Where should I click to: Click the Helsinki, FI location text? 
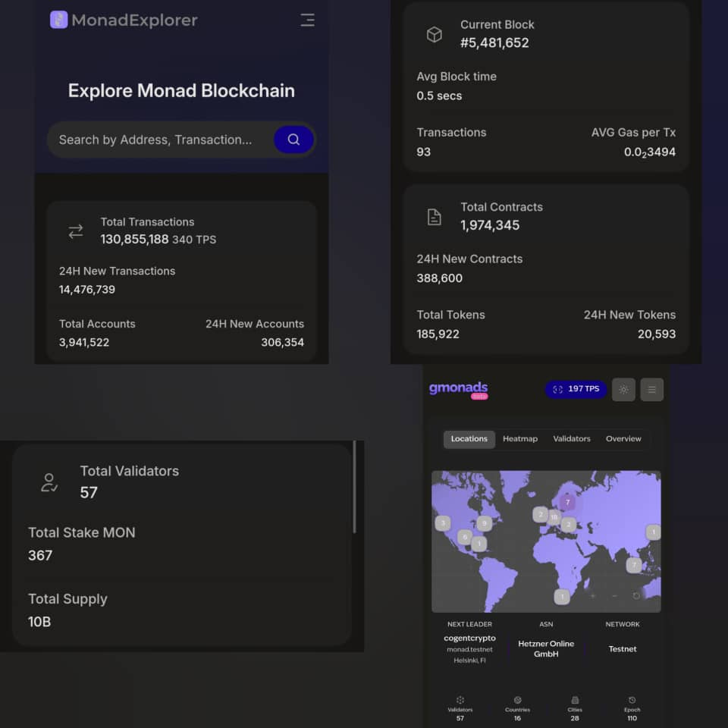point(469,661)
